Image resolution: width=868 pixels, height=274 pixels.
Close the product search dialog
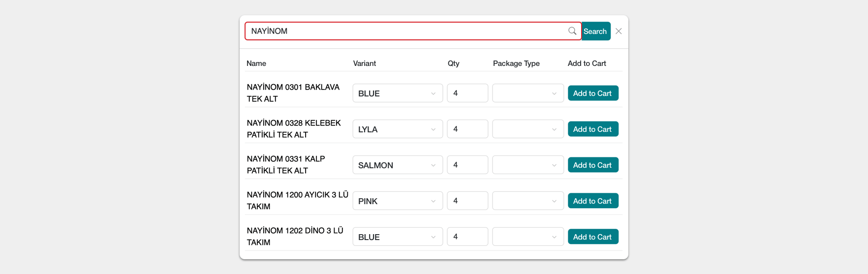[x=619, y=31]
